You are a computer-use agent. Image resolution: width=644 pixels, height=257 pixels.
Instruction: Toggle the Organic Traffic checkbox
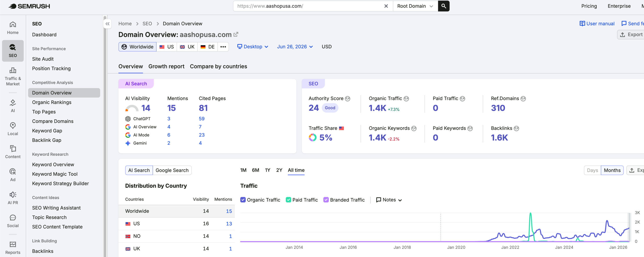pyautogui.click(x=243, y=200)
